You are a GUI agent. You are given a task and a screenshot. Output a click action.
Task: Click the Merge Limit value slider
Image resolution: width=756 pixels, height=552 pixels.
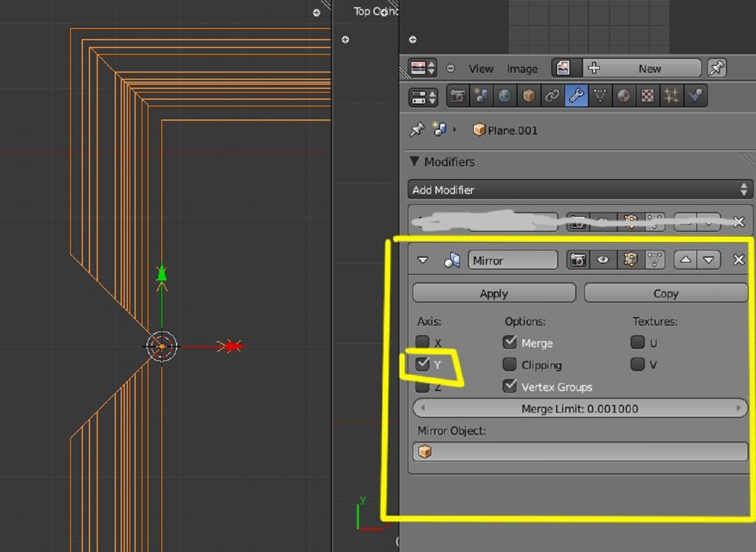580,408
